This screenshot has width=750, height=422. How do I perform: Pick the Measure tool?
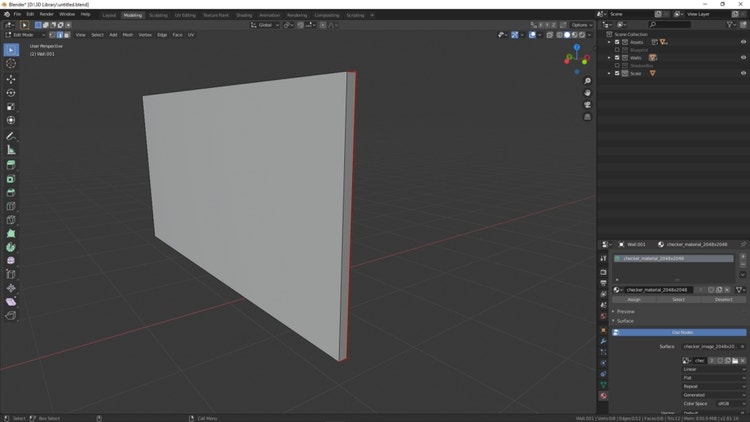click(11, 150)
